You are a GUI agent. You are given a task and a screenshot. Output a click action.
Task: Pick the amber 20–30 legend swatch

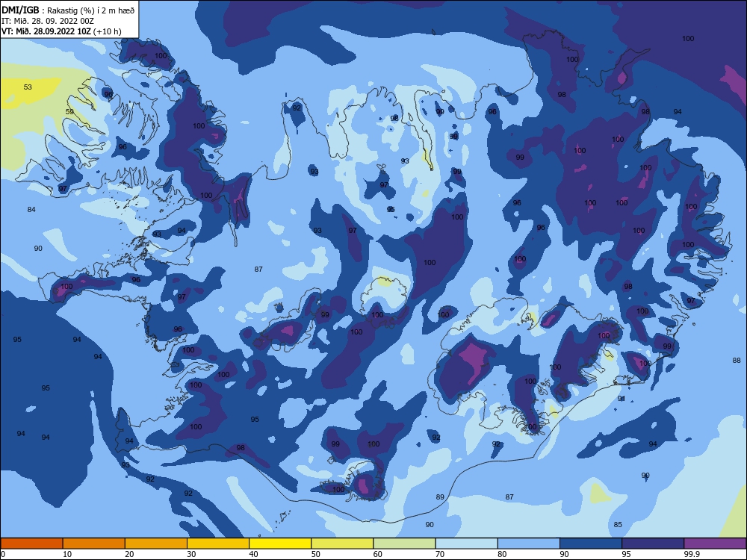pyautogui.click(x=156, y=544)
